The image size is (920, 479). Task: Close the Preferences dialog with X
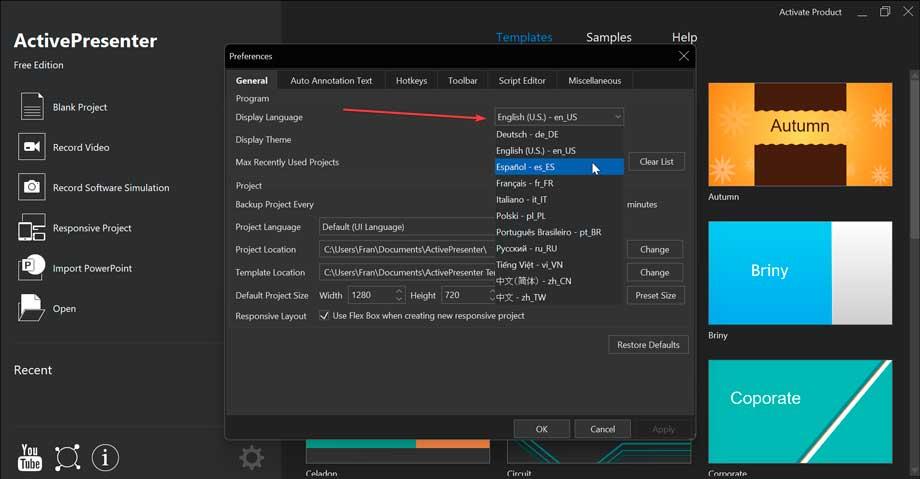tap(684, 56)
